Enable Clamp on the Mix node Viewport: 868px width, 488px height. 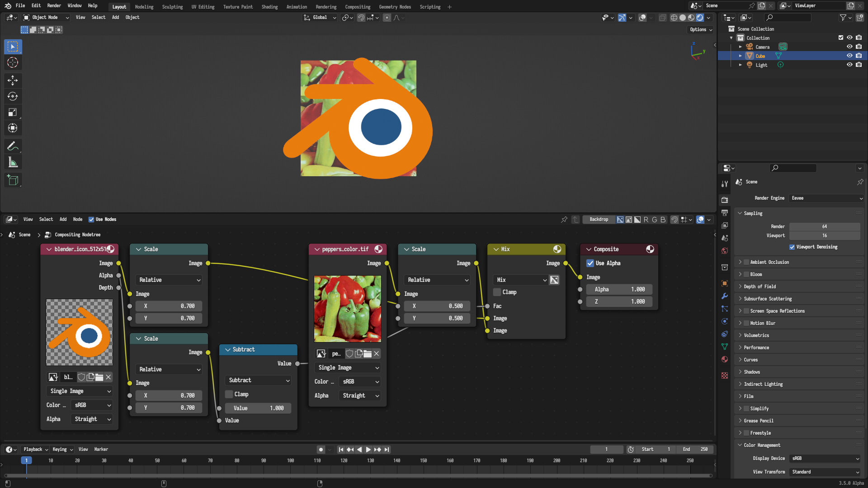496,292
